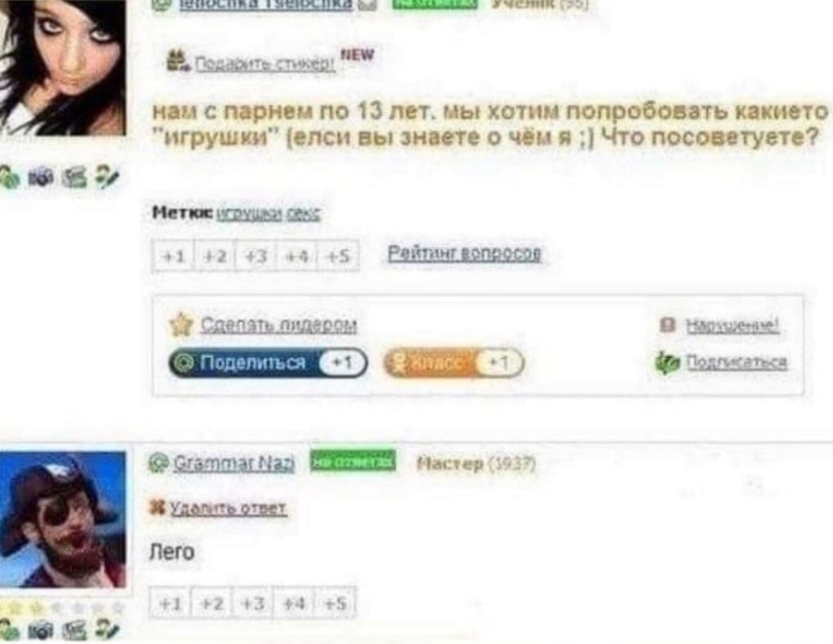
Task: Open the Grammar Nazi user profile link
Action: 234,464
